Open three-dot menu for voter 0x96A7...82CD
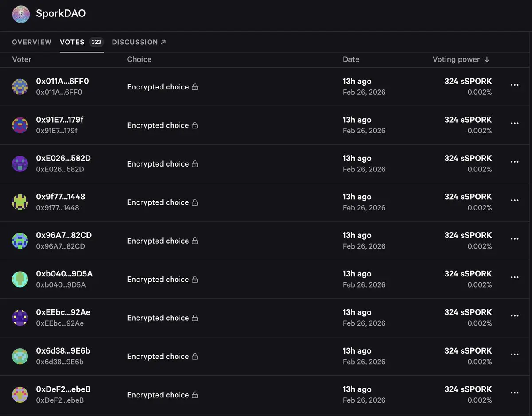The width and height of the screenshot is (532, 416). point(514,239)
